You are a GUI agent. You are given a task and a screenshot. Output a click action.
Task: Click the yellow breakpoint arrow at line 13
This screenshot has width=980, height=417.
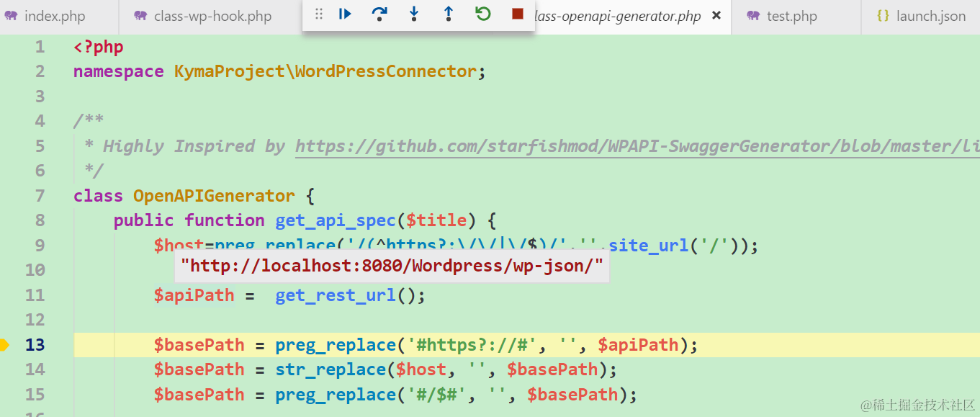4,345
